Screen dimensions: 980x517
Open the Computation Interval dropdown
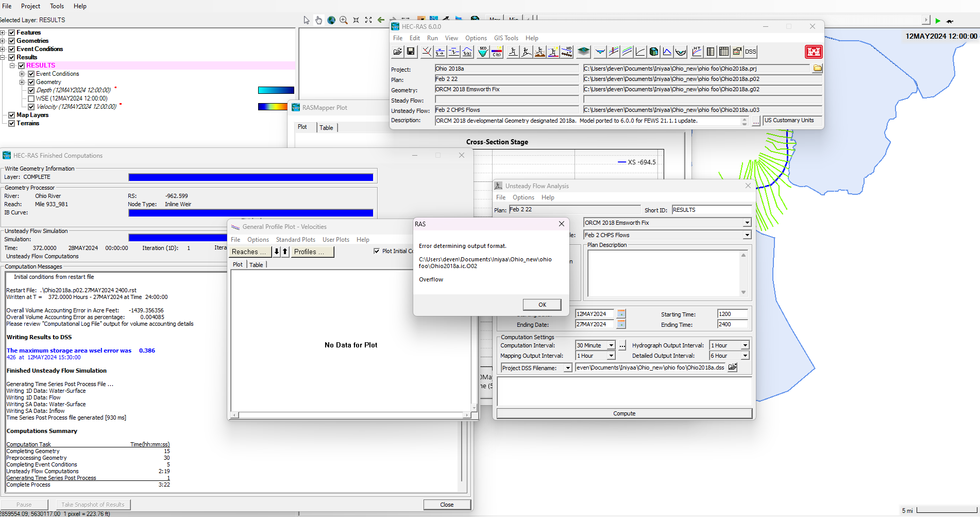coord(611,345)
